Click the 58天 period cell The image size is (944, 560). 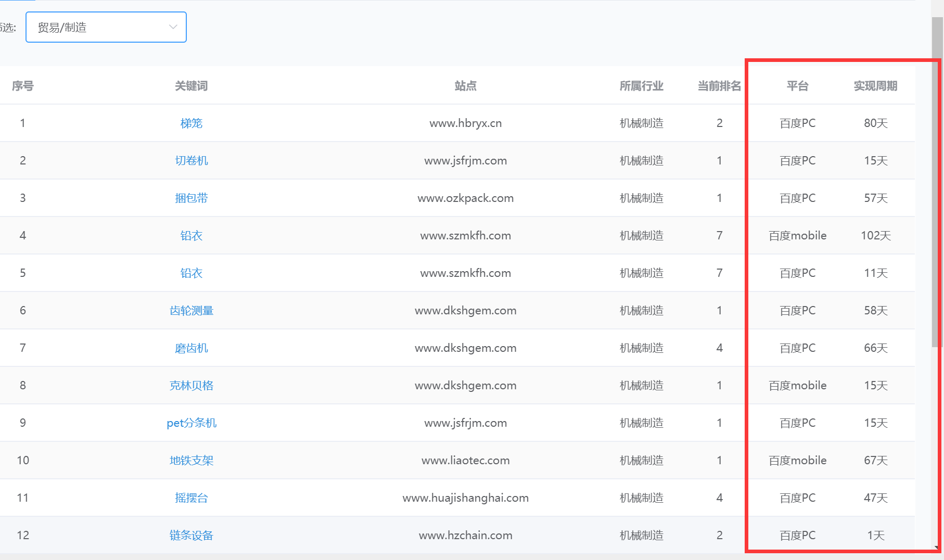pos(875,311)
